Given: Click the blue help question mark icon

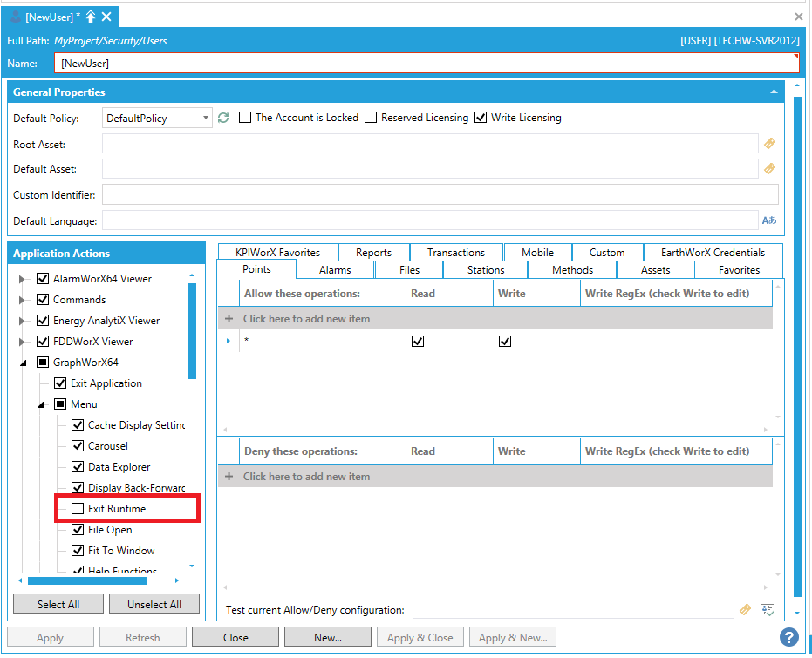Looking at the screenshot, I should 789,637.
